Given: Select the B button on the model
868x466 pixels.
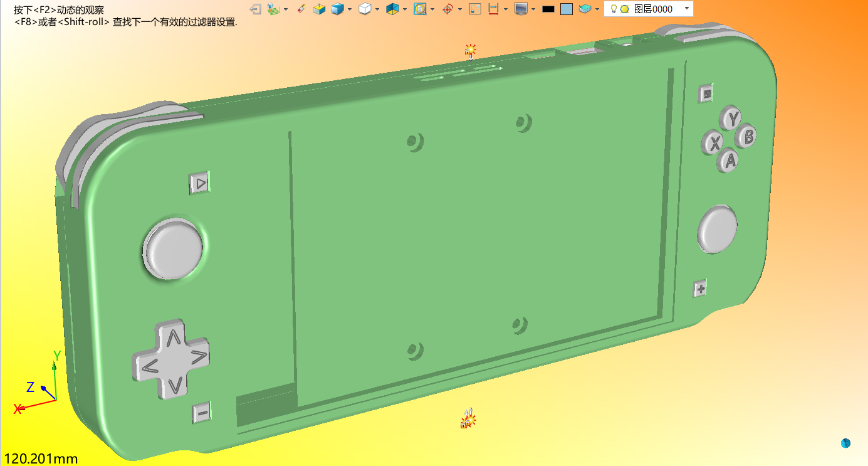Looking at the screenshot, I should pos(746,135).
